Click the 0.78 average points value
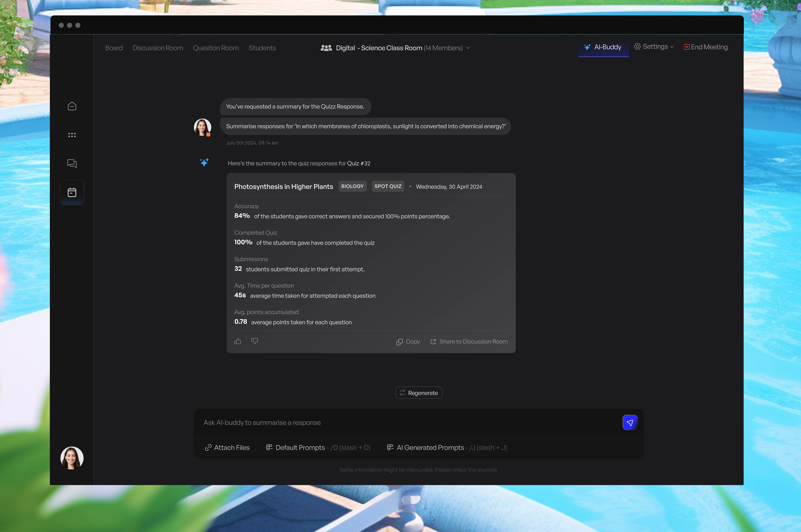 [x=241, y=322]
